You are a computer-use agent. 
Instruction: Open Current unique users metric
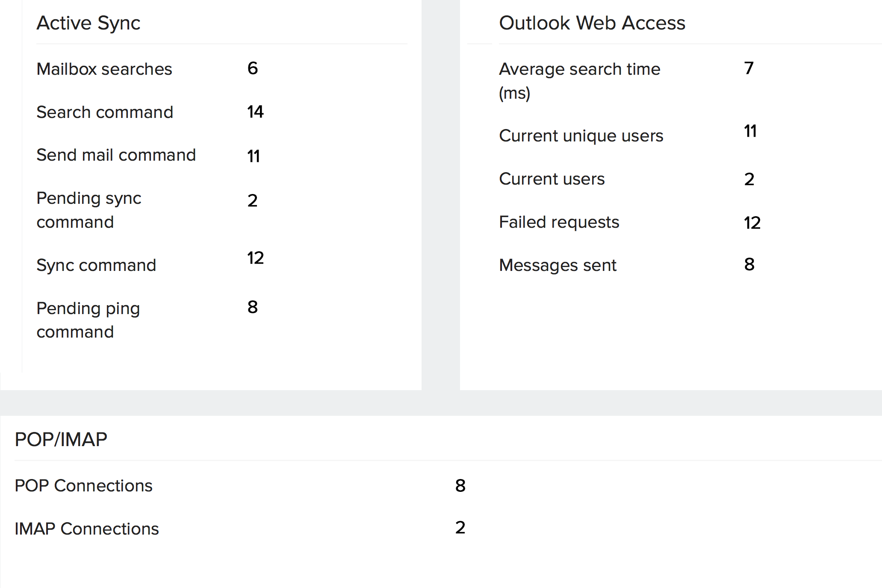(581, 136)
